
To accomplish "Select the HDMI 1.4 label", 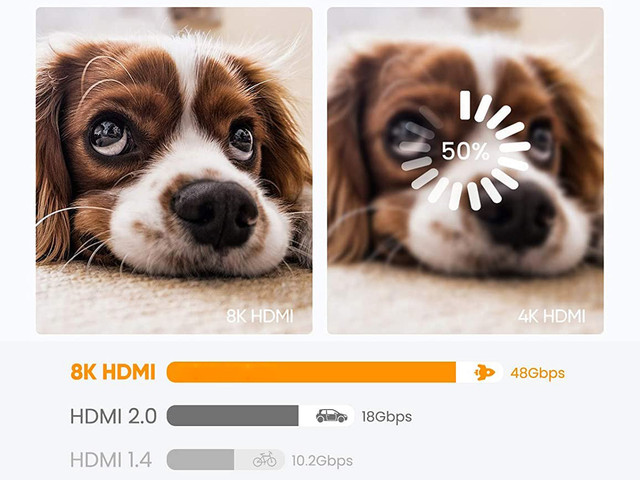I will [x=111, y=460].
